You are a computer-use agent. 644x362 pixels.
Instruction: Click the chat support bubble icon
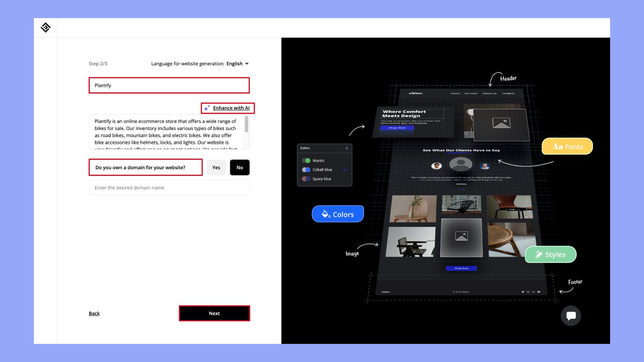pos(572,315)
